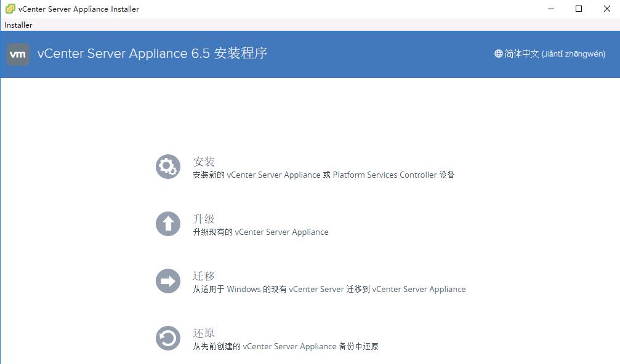Click description '从先前创建的 vCenter Server Appliance 备份中还原'

tap(286, 347)
